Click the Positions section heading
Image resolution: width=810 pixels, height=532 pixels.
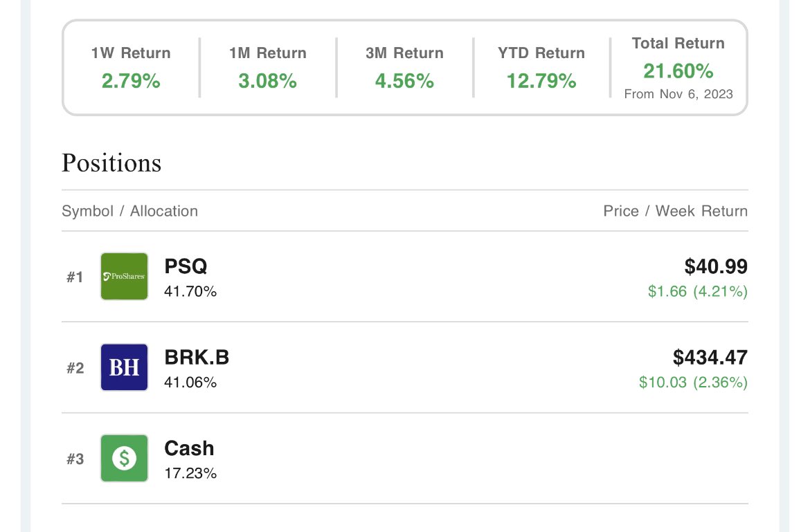click(111, 163)
